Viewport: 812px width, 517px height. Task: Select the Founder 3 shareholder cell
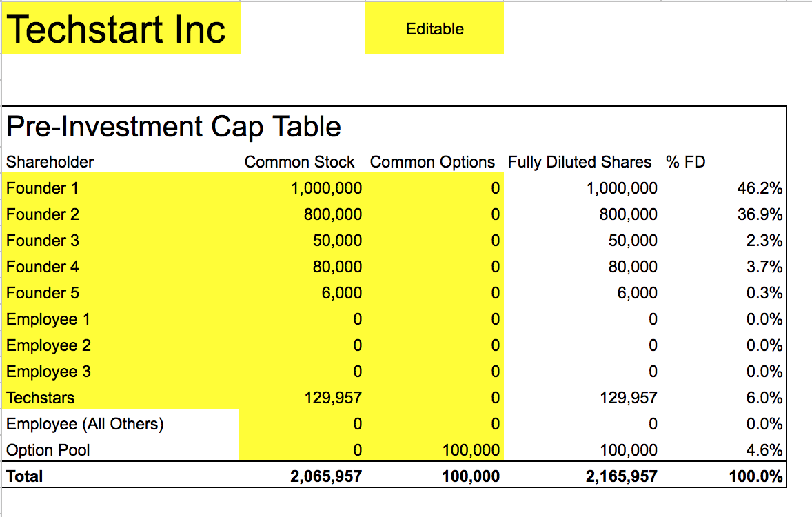click(x=41, y=241)
